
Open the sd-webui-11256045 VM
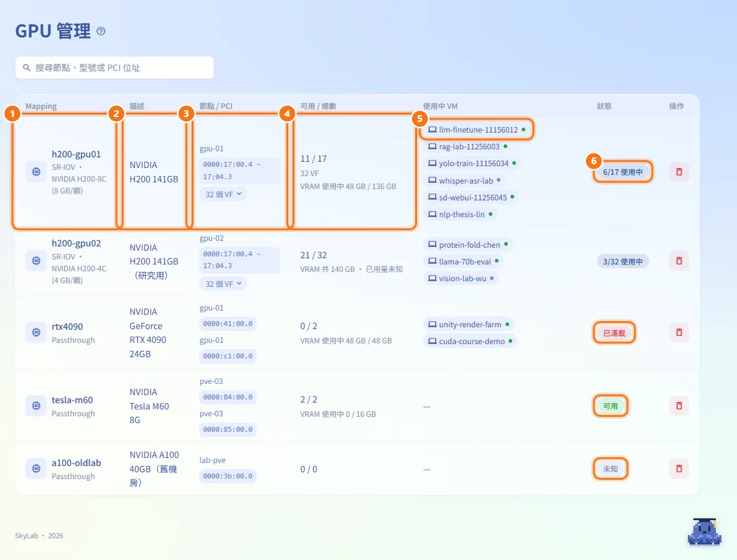point(471,197)
